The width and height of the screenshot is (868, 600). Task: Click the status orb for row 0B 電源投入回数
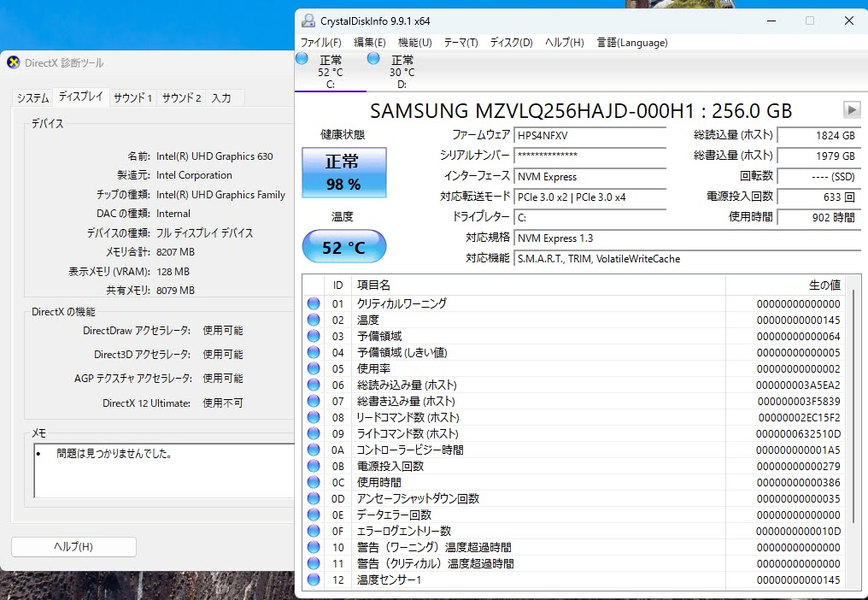pyautogui.click(x=314, y=466)
